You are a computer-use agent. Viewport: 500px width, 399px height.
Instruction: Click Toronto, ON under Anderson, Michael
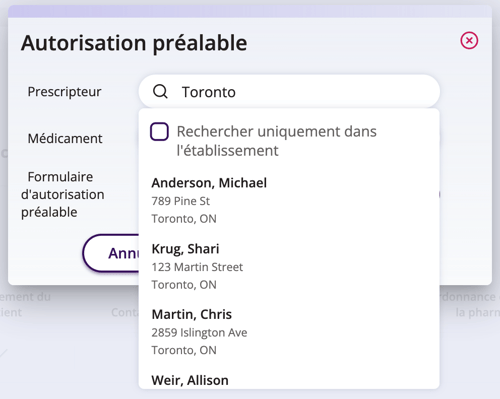[184, 219]
